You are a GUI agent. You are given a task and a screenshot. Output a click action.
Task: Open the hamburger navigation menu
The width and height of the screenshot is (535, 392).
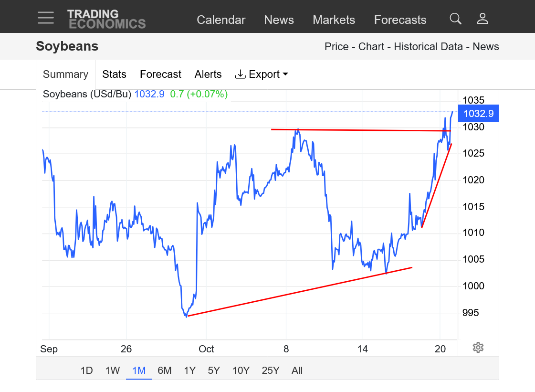tap(46, 18)
